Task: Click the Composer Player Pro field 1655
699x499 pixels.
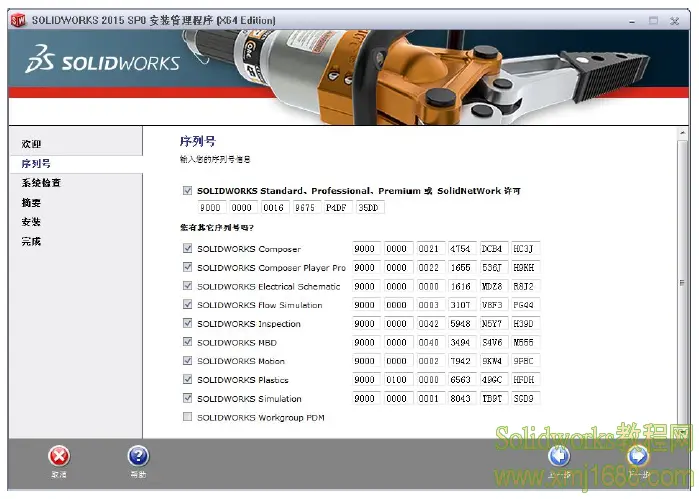Action: pos(461,267)
